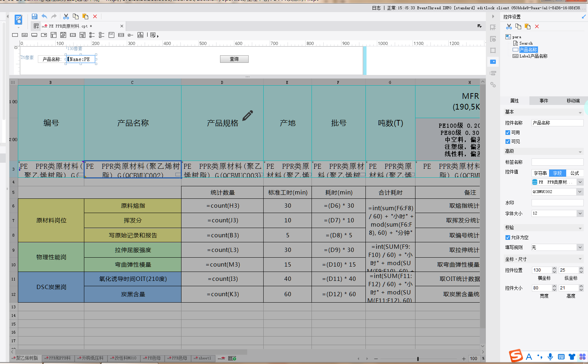Select the checkbox group widget tool
588x364 pixels.
point(102,35)
